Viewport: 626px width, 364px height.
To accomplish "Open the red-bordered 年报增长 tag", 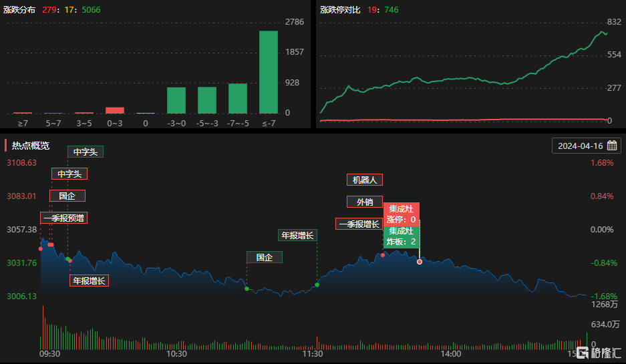I will [89, 281].
